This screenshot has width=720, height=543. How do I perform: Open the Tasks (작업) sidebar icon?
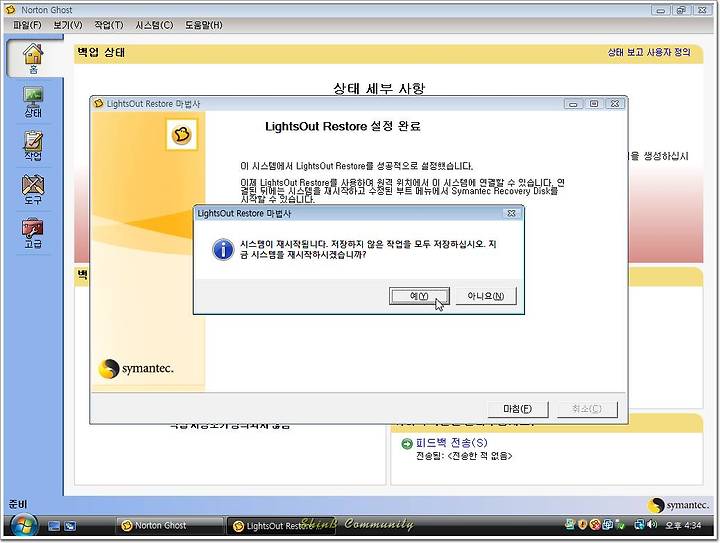click(x=33, y=146)
